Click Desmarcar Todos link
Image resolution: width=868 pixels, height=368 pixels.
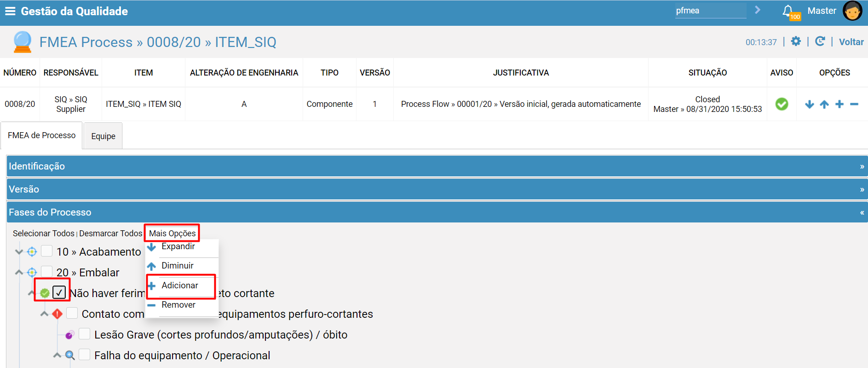(111, 234)
